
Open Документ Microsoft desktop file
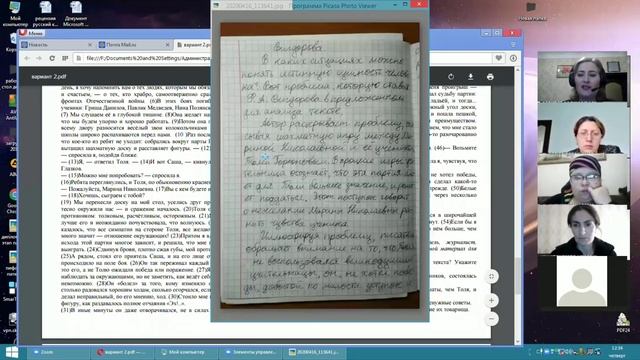(76, 14)
